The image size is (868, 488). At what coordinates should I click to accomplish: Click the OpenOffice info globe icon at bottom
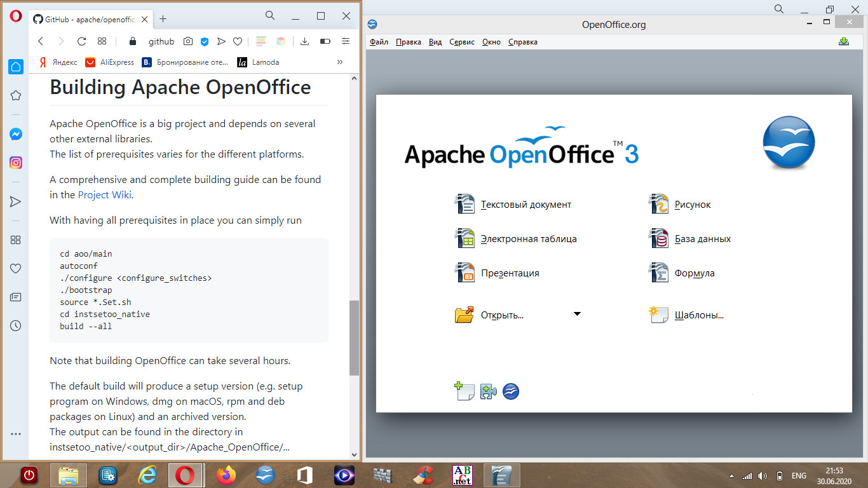coord(511,391)
